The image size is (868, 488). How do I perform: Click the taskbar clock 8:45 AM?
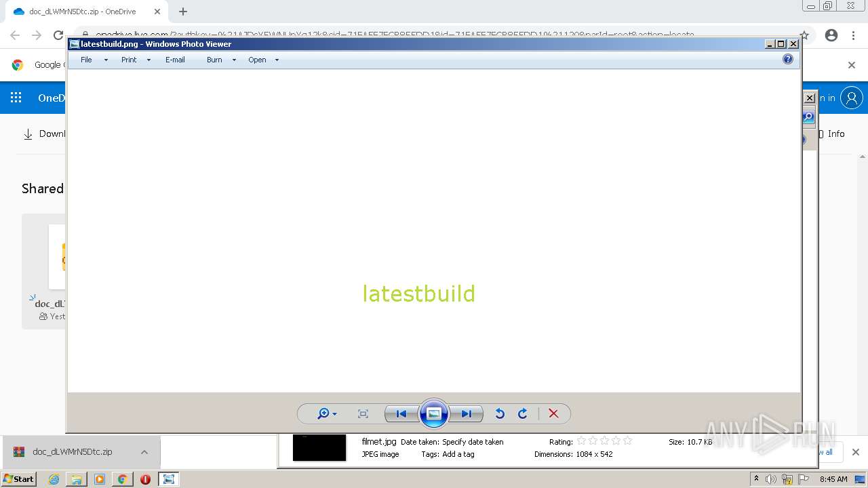(833, 479)
